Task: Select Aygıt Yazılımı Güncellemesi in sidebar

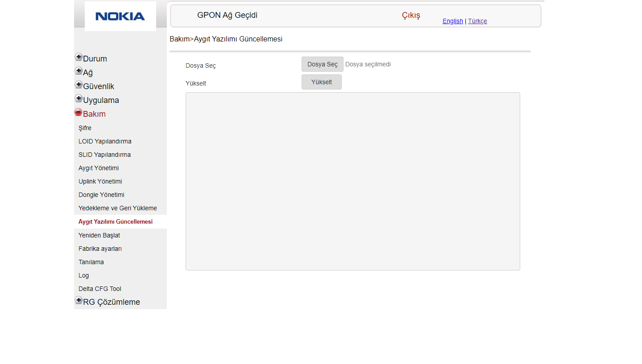Action: coord(116,222)
